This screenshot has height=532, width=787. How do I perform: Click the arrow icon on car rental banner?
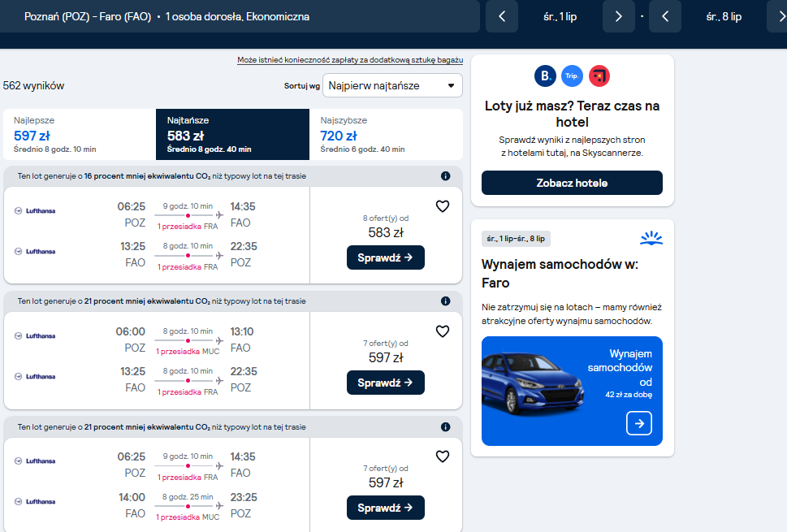coord(639,423)
